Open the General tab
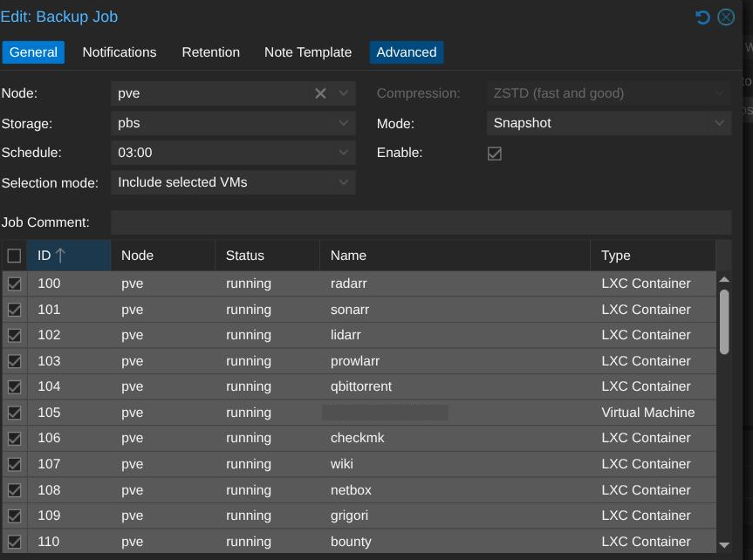 [33, 51]
